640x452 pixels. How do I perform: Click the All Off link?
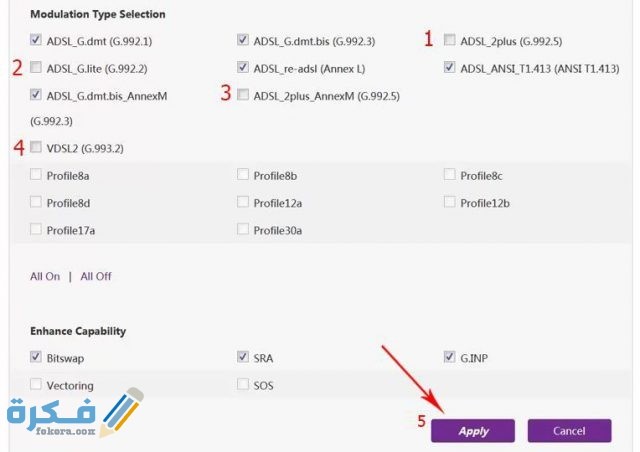coord(96,276)
